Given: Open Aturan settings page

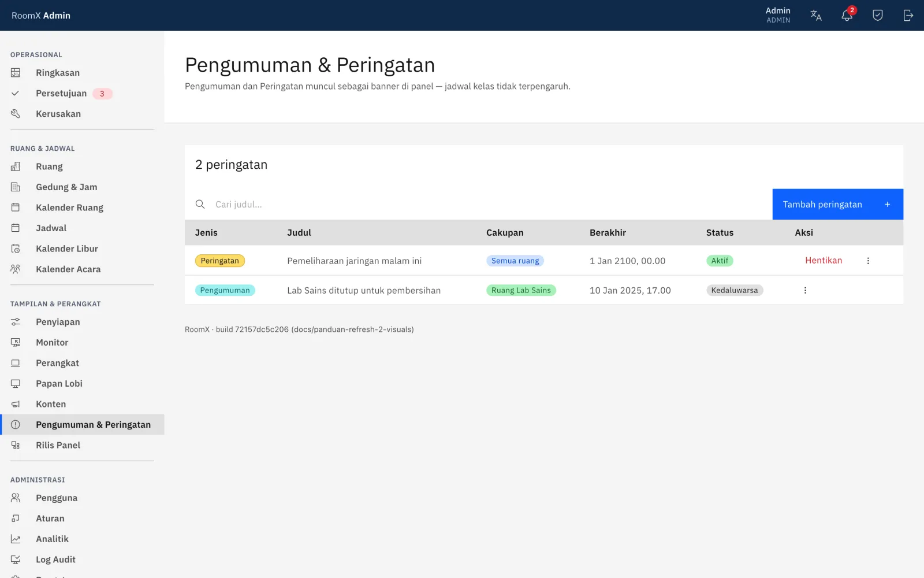Looking at the screenshot, I should click(82, 518).
